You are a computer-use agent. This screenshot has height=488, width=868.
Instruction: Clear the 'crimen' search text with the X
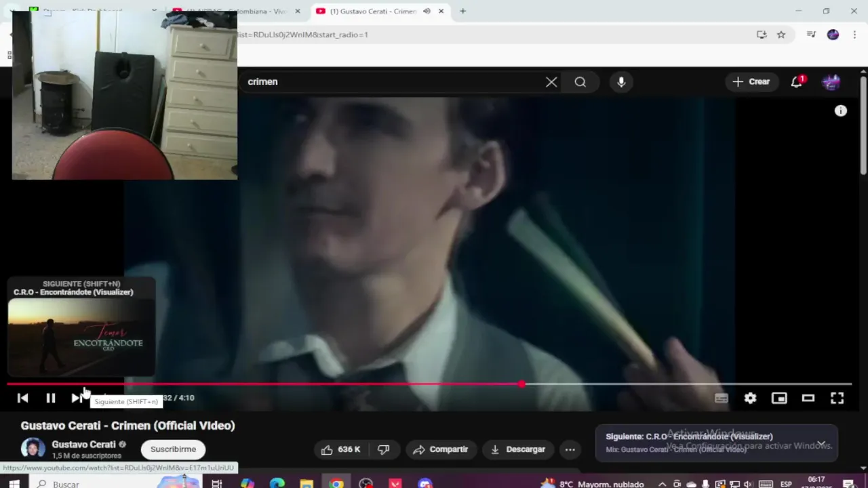coord(551,82)
